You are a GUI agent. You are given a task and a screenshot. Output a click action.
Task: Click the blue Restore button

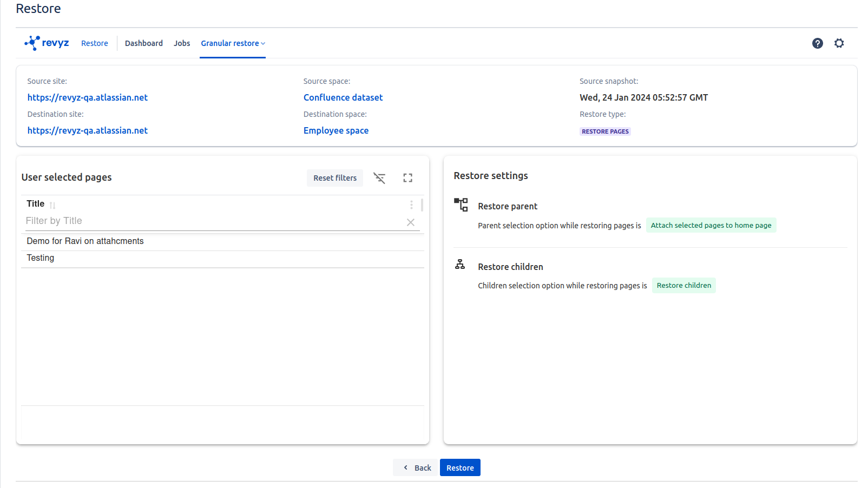pos(460,467)
